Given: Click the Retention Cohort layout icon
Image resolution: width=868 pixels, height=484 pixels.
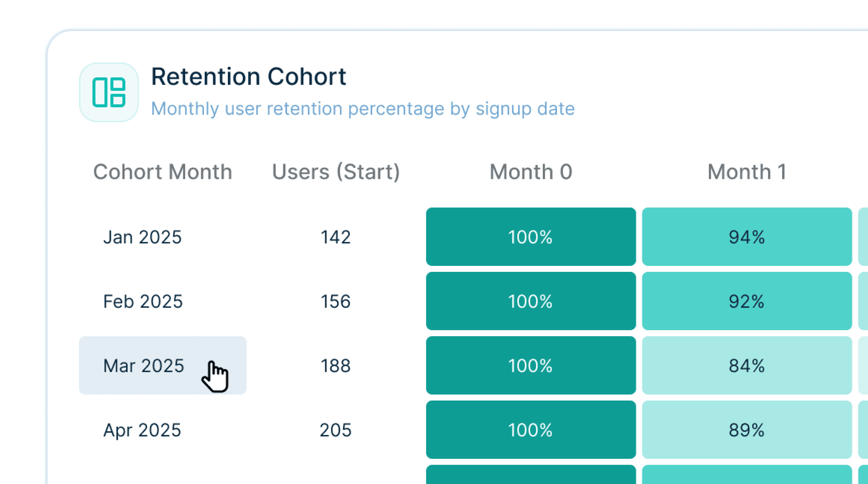Looking at the screenshot, I should (109, 92).
